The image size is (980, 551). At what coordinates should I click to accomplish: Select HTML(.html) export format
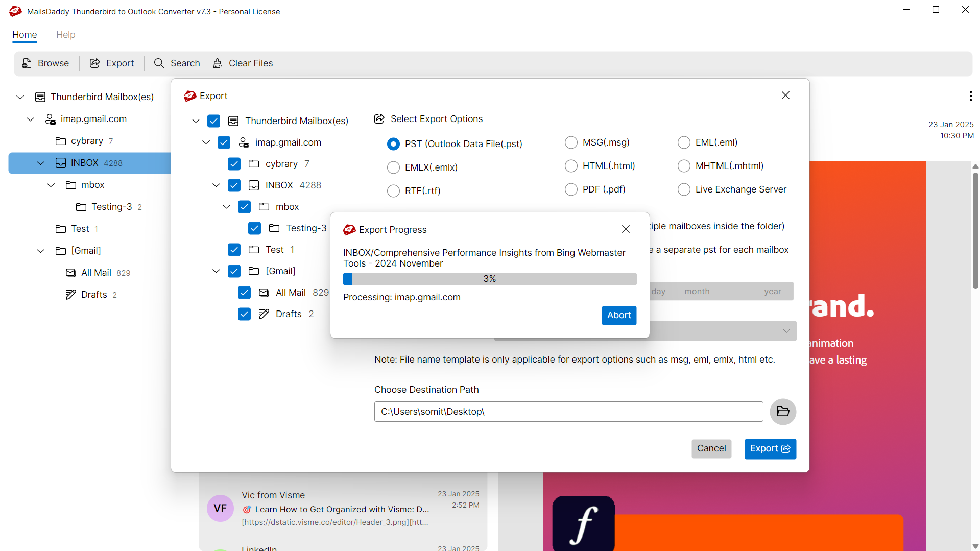(571, 166)
